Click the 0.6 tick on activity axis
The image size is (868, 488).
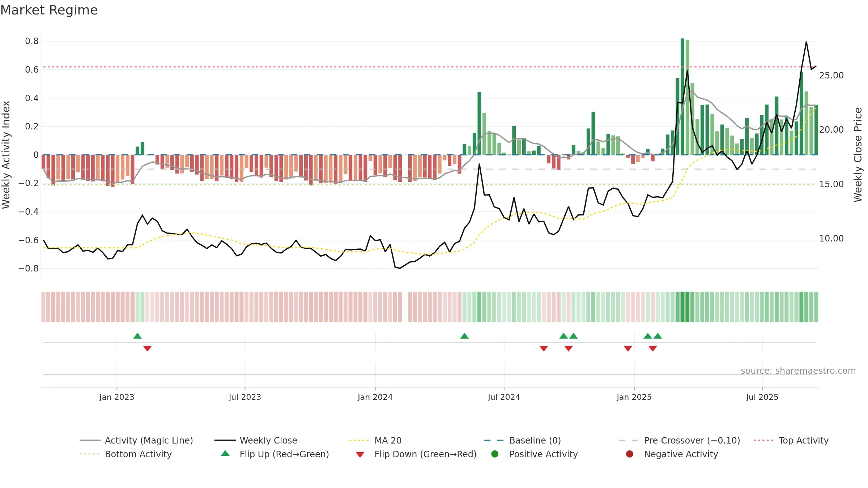(32, 69)
